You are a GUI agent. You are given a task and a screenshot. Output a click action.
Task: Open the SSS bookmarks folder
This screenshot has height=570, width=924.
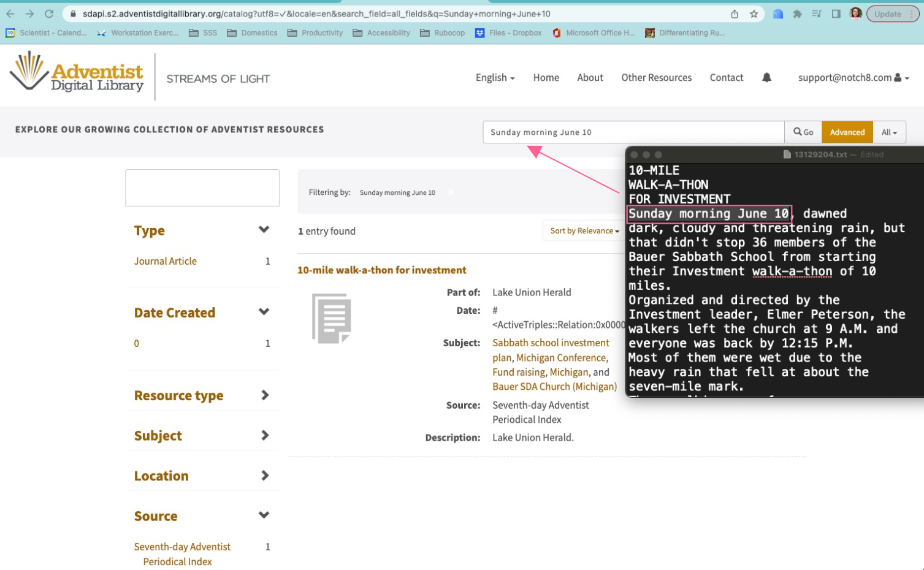(x=203, y=33)
